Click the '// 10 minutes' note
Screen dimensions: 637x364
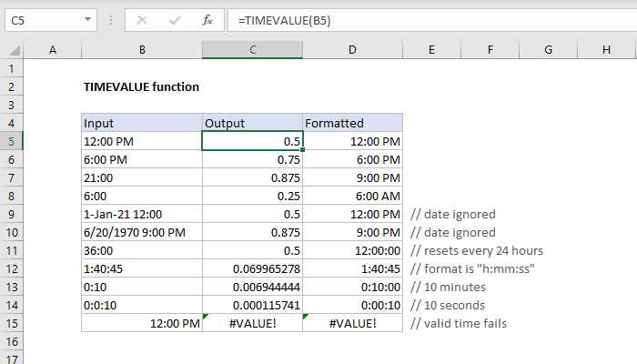pos(448,288)
